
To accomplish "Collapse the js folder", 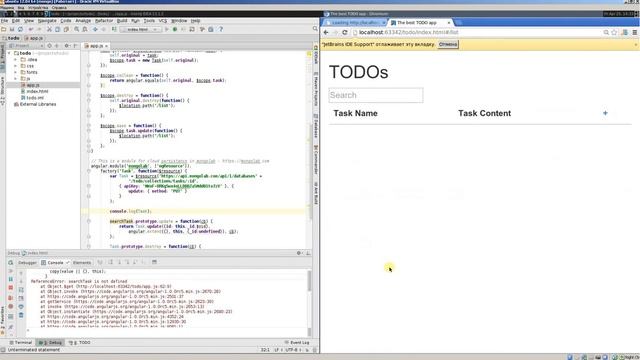I will (x=16, y=78).
